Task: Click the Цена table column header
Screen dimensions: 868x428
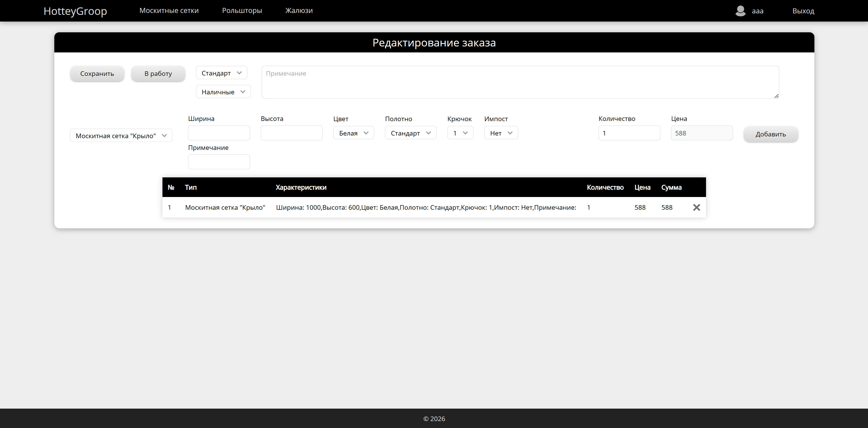Action: (x=642, y=187)
